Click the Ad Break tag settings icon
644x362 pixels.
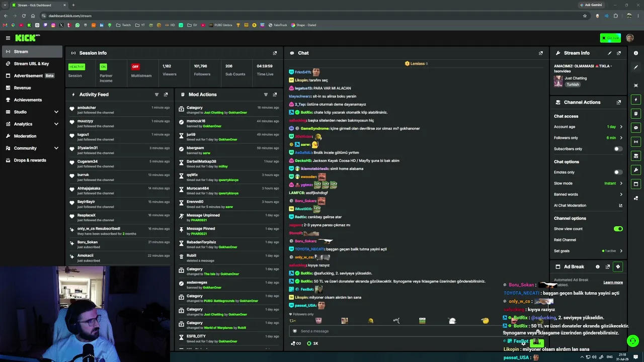[x=618, y=267]
